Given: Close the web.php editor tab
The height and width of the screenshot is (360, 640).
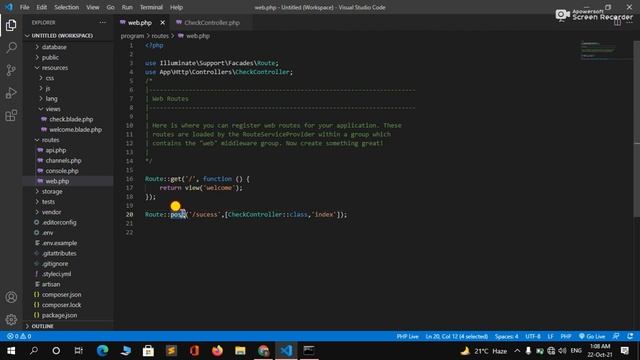Looking at the screenshot, I should (162, 22).
